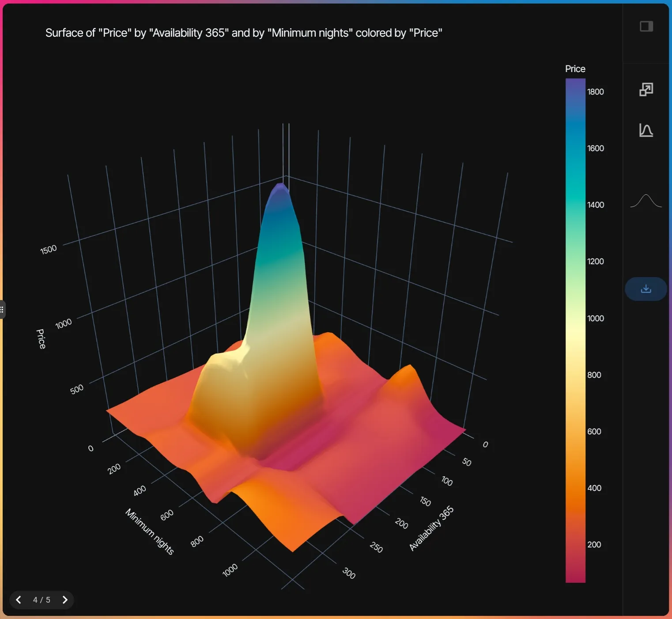
Task: Click the "Minimum nights" axis label
Action: click(x=149, y=532)
